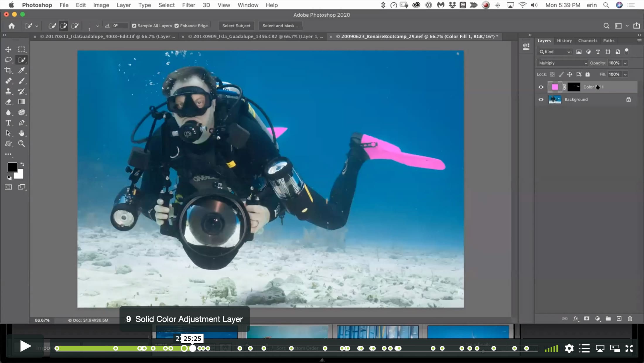
Task: Select the Type tool
Action: (x=8, y=123)
